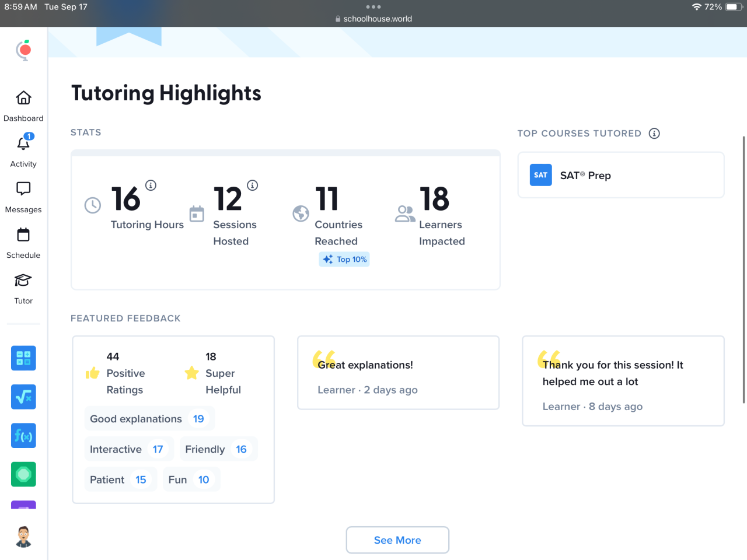Open the Dashboard home icon

coord(23,97)
